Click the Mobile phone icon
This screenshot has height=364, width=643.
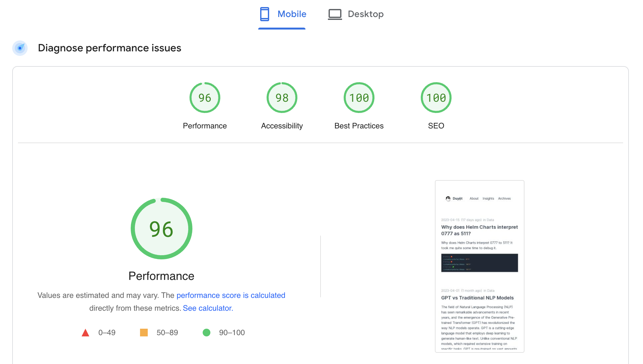pyautogui.click(x=264, y=14)
